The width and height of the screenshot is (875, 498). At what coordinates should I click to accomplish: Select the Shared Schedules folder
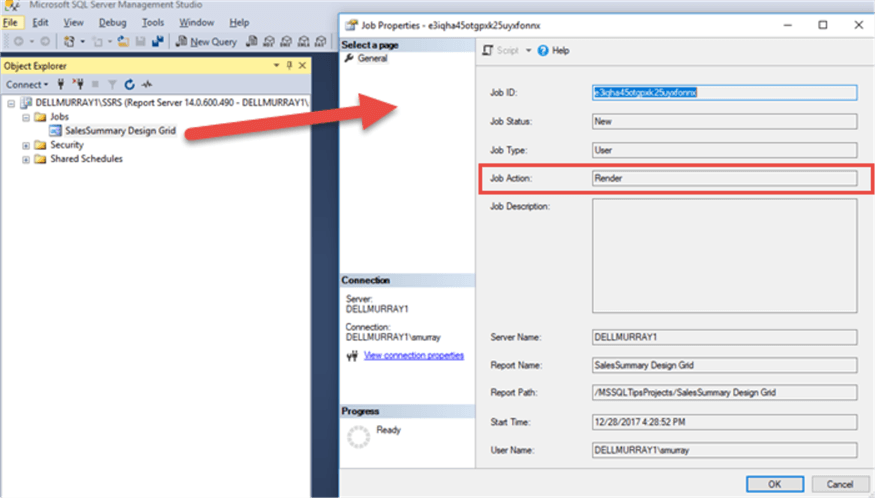point(86,159)
